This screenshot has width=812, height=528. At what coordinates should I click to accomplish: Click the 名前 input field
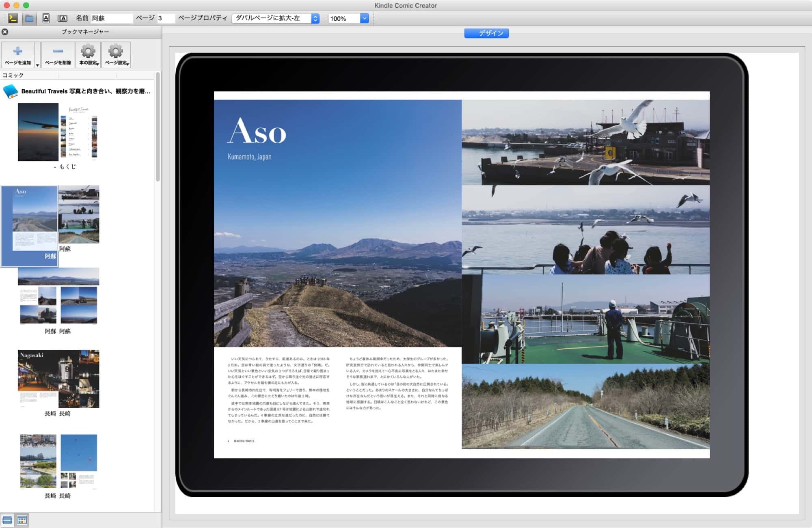pos(112,18)
